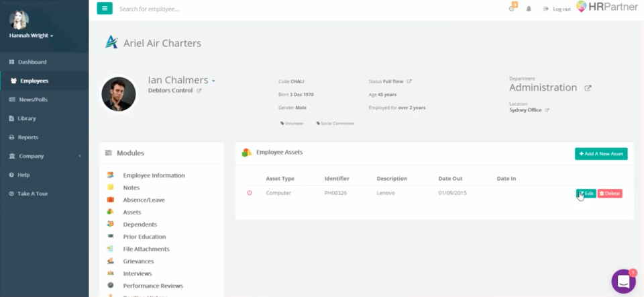The height and width of the screenshot is (297, 644).
Task: Go to Dashboard in sidebar
Action: (x=32, y=62)
